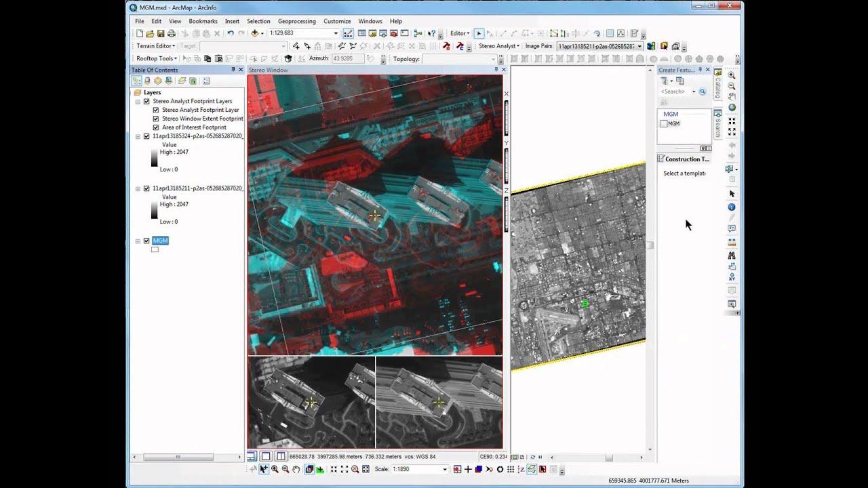Open the Search side tab

(717, 123)
